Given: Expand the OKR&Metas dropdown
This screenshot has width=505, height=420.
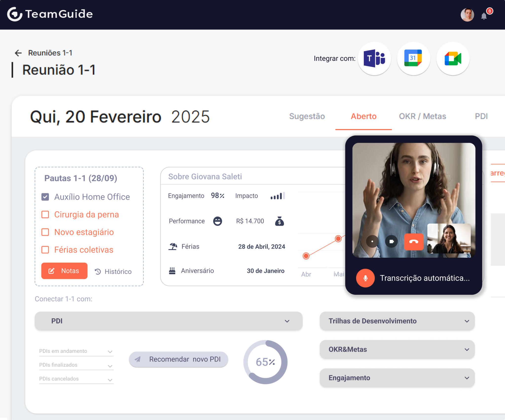Looking at the screenshot, I should tap(397, 349).
